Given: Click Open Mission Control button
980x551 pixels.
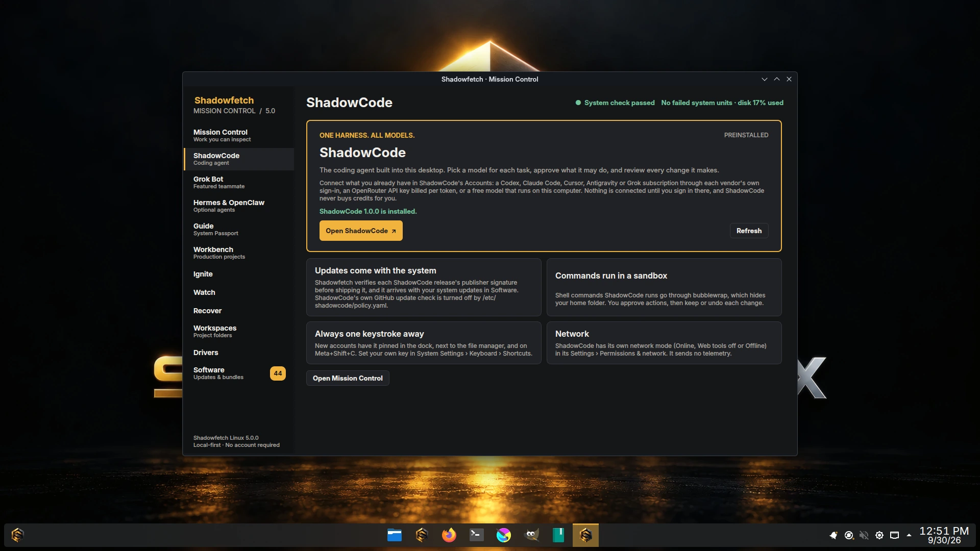Looking at the screenshot, I should coord(348,378).
